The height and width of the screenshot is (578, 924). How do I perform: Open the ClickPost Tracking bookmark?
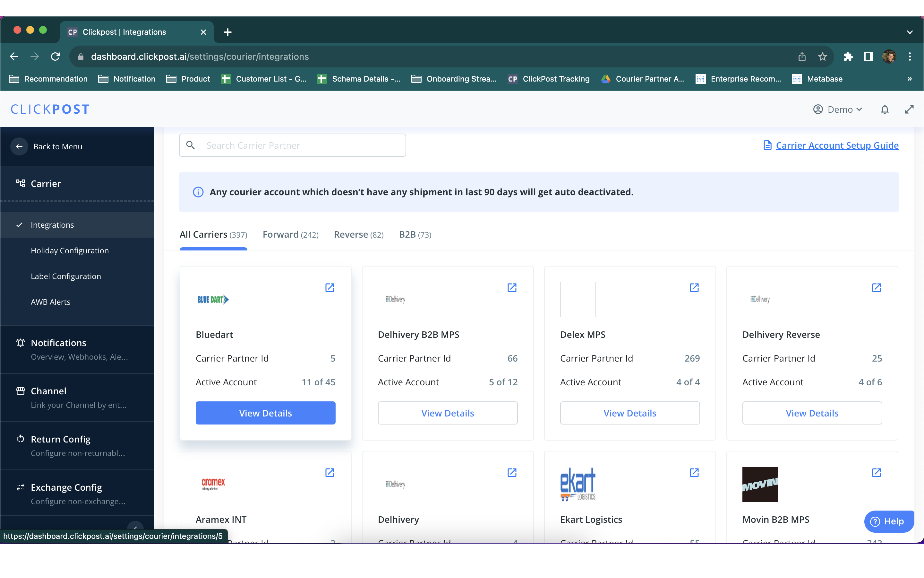pos(549,79)
